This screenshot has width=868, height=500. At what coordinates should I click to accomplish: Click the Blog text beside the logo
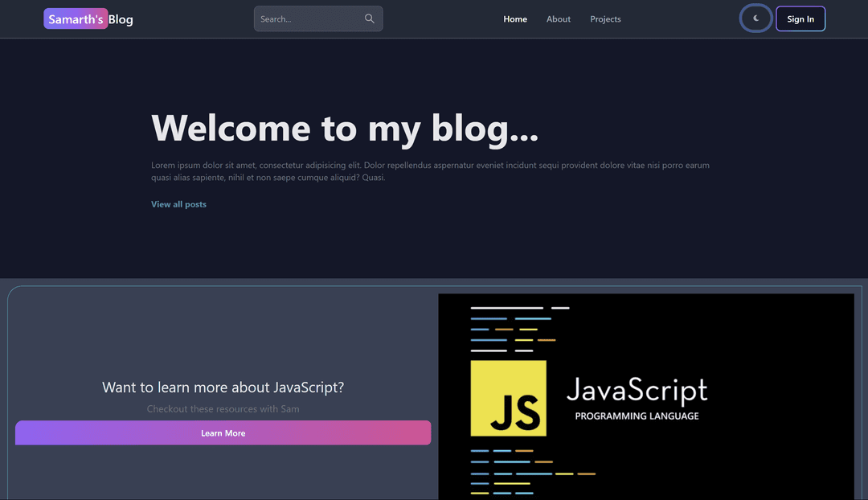[122, 18]
